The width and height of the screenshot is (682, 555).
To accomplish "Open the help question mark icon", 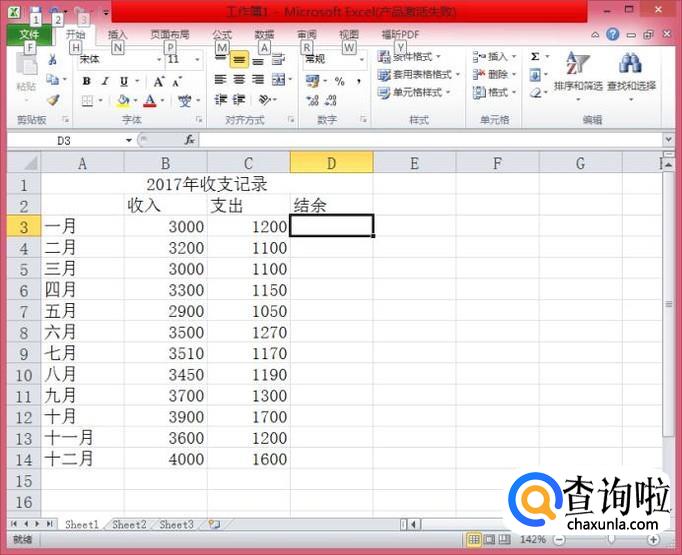I will coord(612,34).
